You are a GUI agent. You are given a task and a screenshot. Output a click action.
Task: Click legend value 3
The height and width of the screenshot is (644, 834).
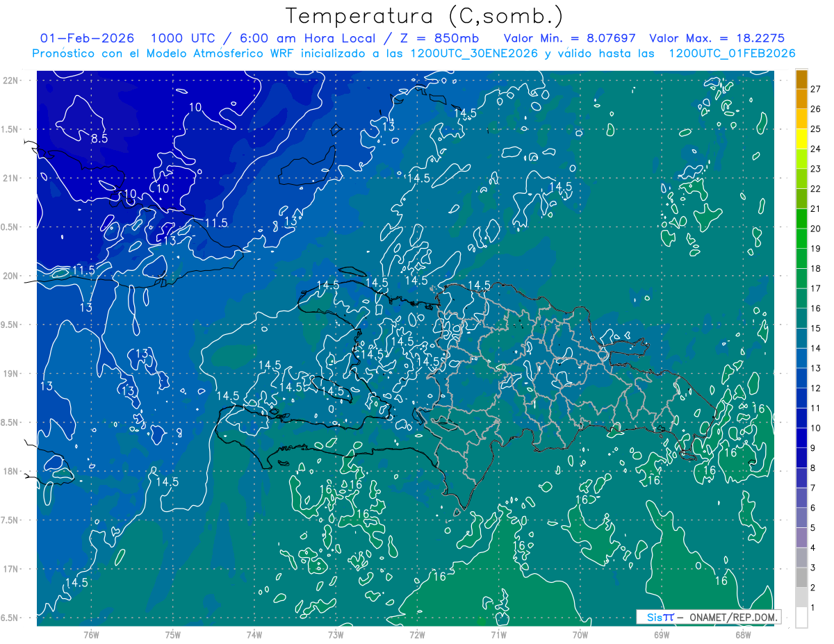813,568
